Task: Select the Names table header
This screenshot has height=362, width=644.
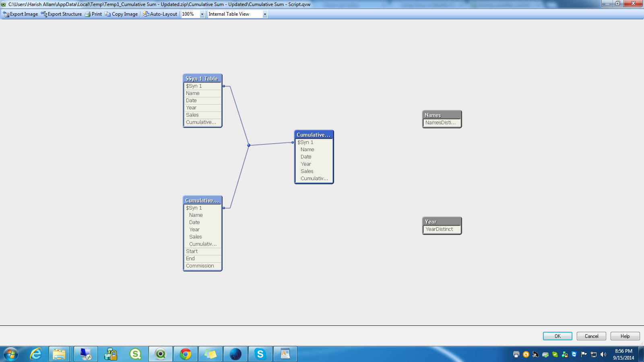Action: pyautogui.click(x=442, y=115)
